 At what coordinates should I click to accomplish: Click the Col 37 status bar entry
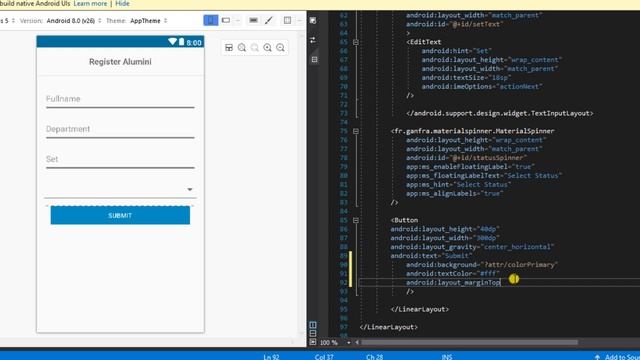tap(324, 357)
